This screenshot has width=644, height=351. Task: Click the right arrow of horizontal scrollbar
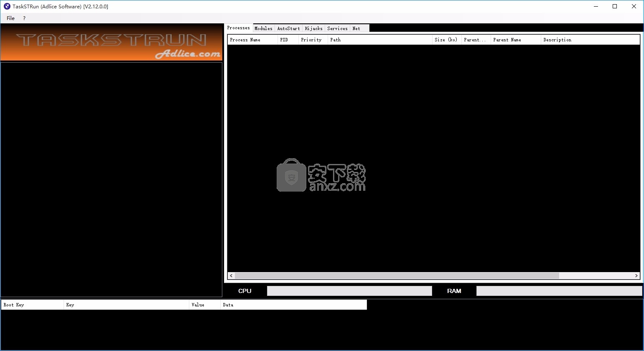click(x=636, y=275)
